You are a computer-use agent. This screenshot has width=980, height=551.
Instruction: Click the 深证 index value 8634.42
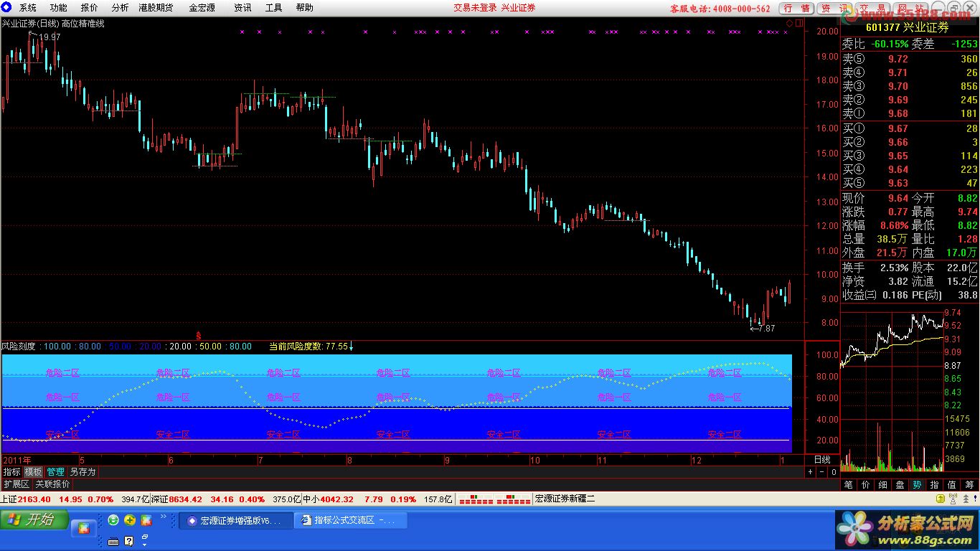185,499
